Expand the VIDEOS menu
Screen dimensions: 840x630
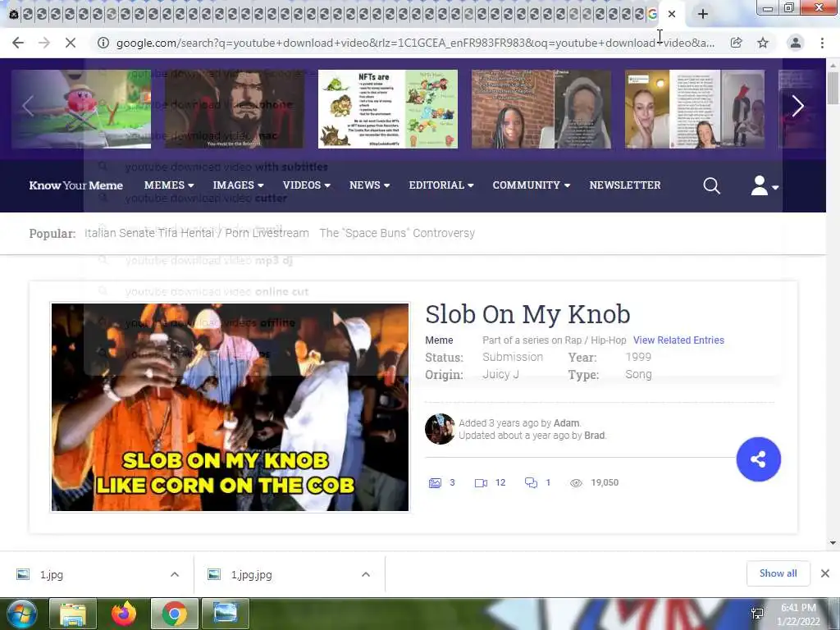307,185
